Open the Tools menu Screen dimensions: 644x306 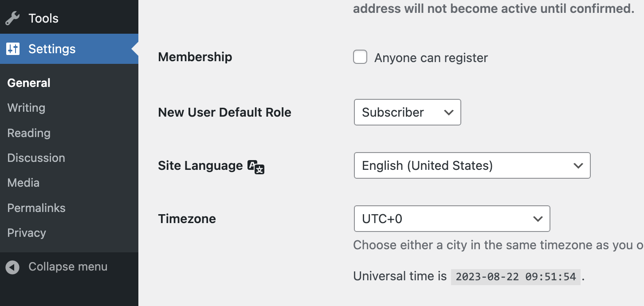pos(43,18)
